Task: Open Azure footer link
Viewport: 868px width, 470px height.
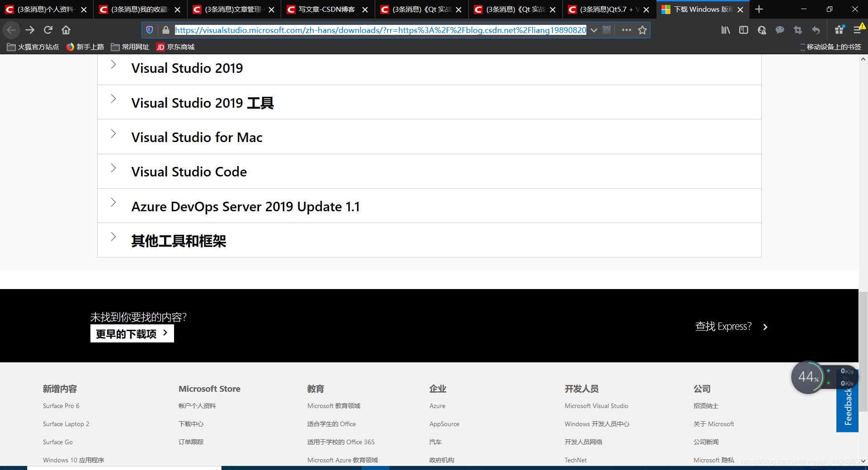Action: tap(437, 406)
